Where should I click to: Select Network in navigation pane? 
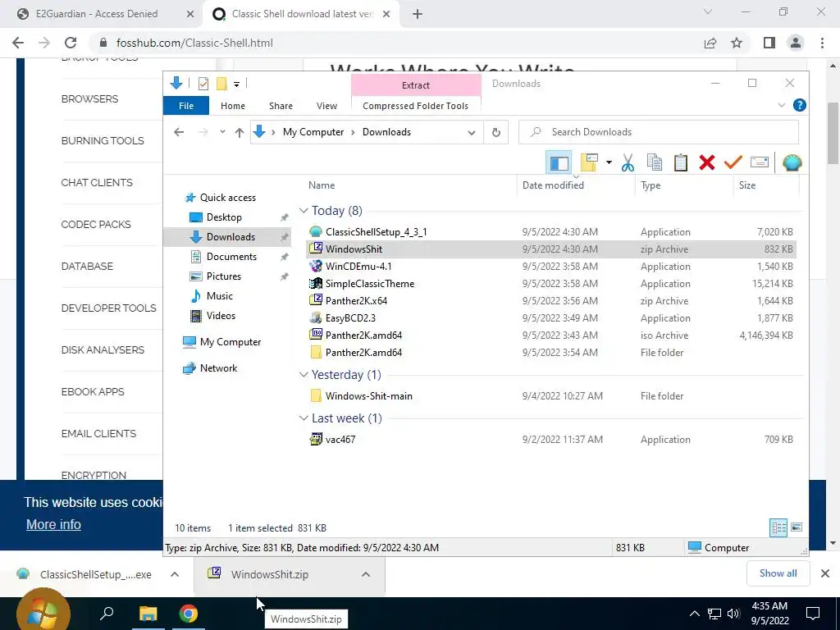[218, 368]
